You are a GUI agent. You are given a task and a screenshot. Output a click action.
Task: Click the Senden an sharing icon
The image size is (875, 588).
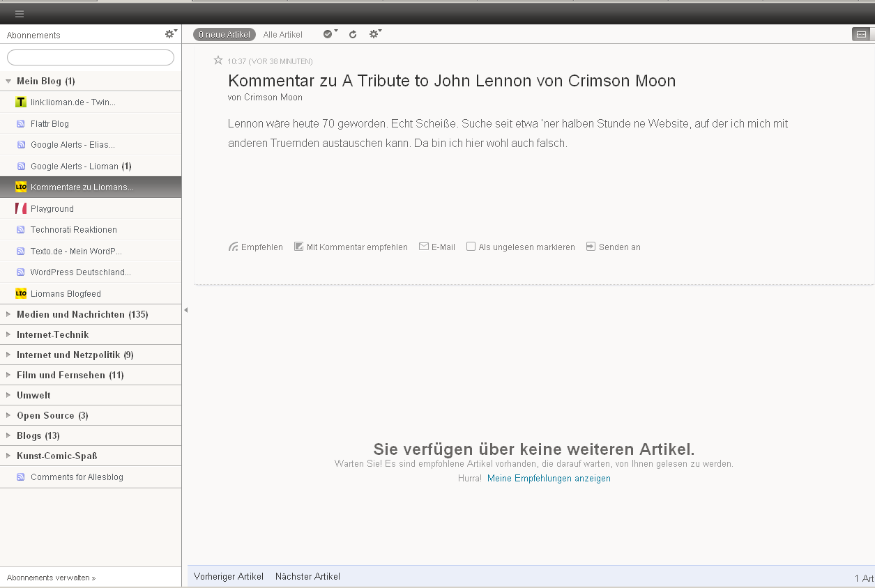pyautogui.click(x=590, y=246)
